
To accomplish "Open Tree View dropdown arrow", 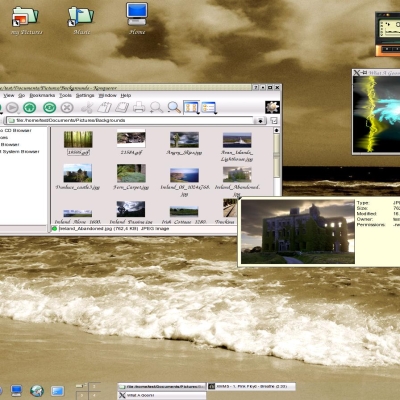I will tap(216, 113).
